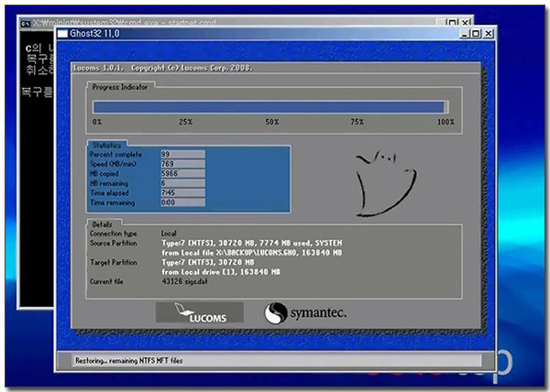
Task: Click the Ghost32 11.0 title text
Action: tap(94, 34)
